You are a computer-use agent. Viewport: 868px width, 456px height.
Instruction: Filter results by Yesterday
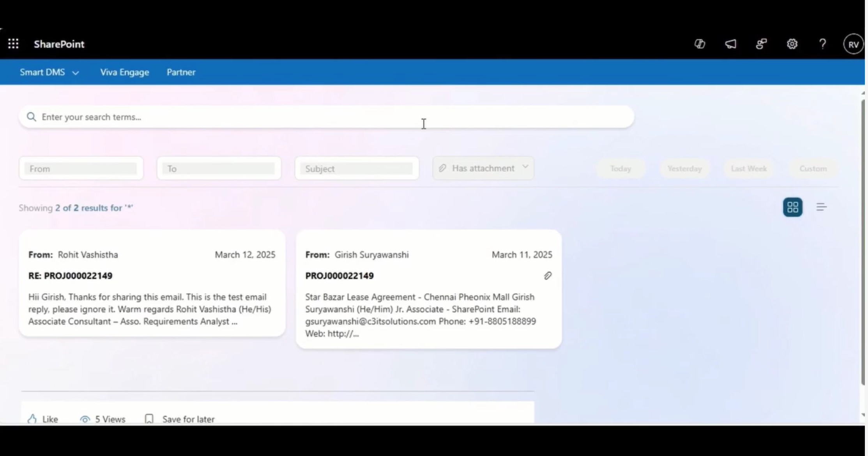[x=684, y=169]
